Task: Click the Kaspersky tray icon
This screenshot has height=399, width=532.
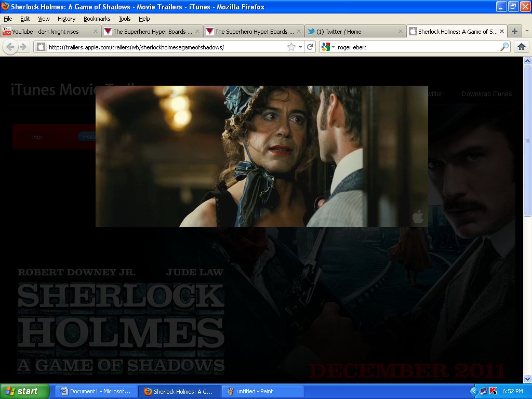Action: click(493, 391)
